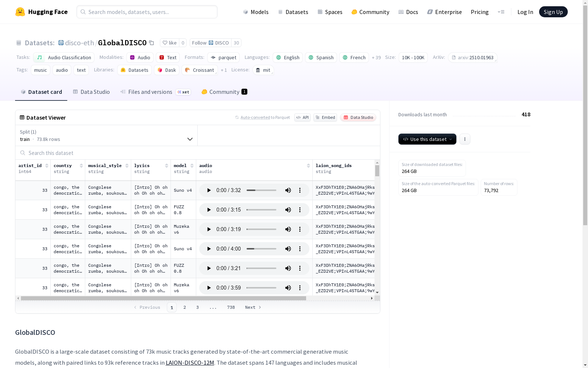Focus the Search this dataset field

coord(198,153)
